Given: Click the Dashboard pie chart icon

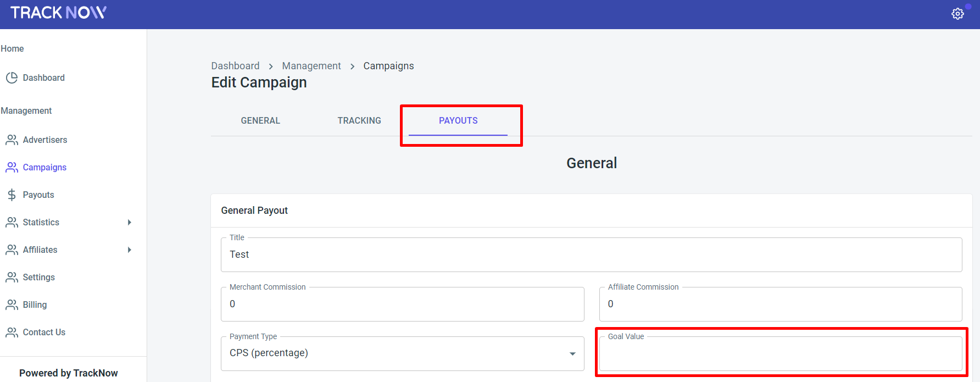Looking at the screenshot, I should pyautogui.click(x=12, y=78).
